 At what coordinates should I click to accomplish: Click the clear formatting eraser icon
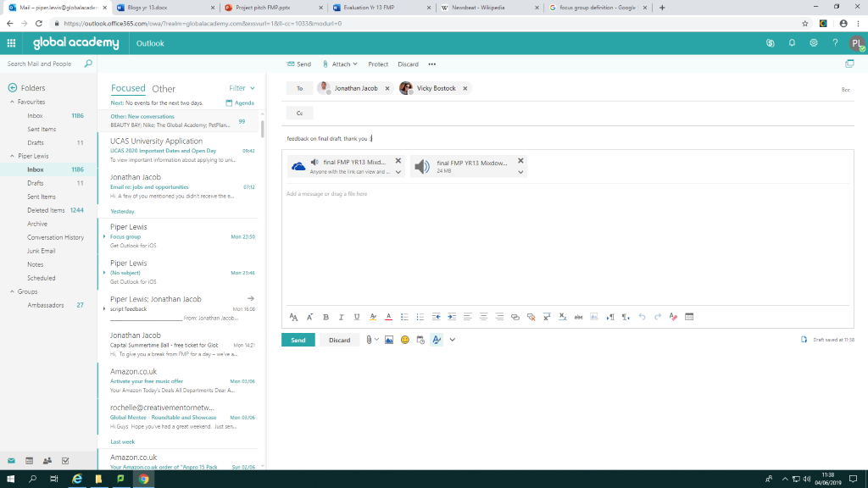[673, 317]
